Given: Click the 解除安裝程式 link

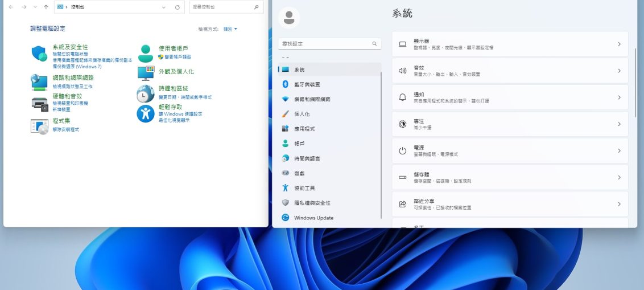Looking at the screenshot, I should coord(65,129).
